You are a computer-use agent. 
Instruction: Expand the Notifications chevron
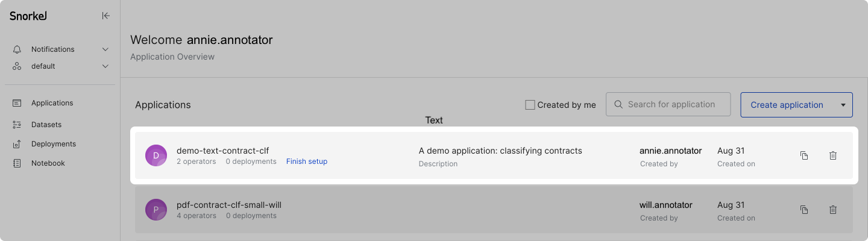[105, 49]
